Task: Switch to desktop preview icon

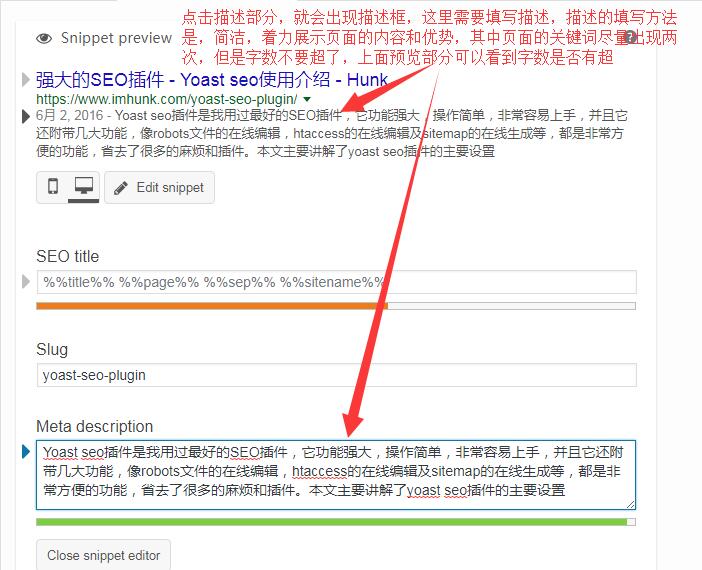Action: click(x=84, y=185)
